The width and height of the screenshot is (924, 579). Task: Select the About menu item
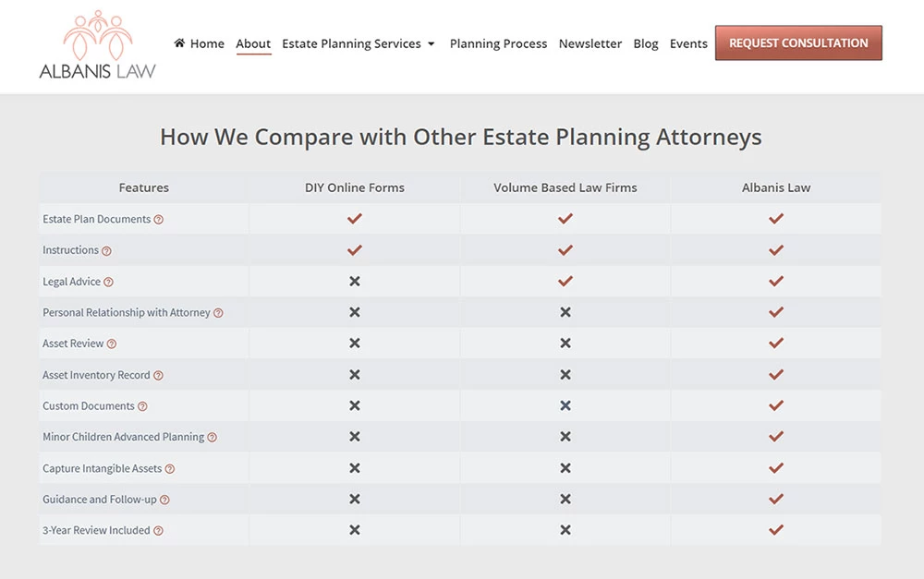[253, 43]
